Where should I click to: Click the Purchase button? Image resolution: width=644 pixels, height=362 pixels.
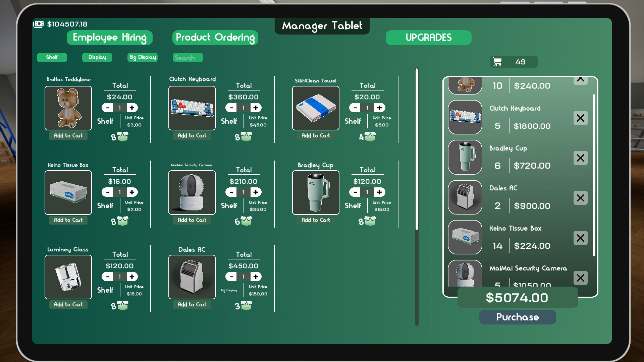point(518,317)
